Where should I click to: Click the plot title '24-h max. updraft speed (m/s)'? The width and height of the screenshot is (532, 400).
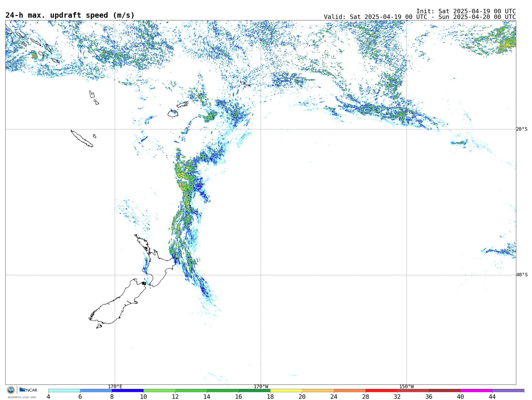pos(70,15)
